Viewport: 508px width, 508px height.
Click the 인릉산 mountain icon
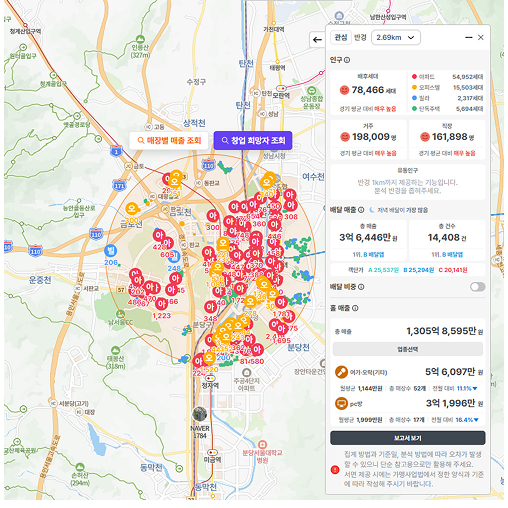tap(140, 39)
